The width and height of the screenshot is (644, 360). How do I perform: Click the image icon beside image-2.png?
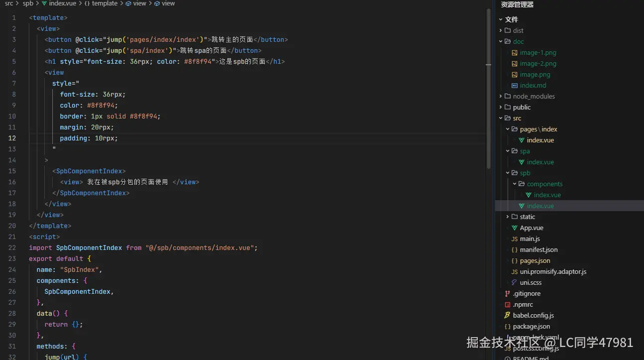coord(515,63)
